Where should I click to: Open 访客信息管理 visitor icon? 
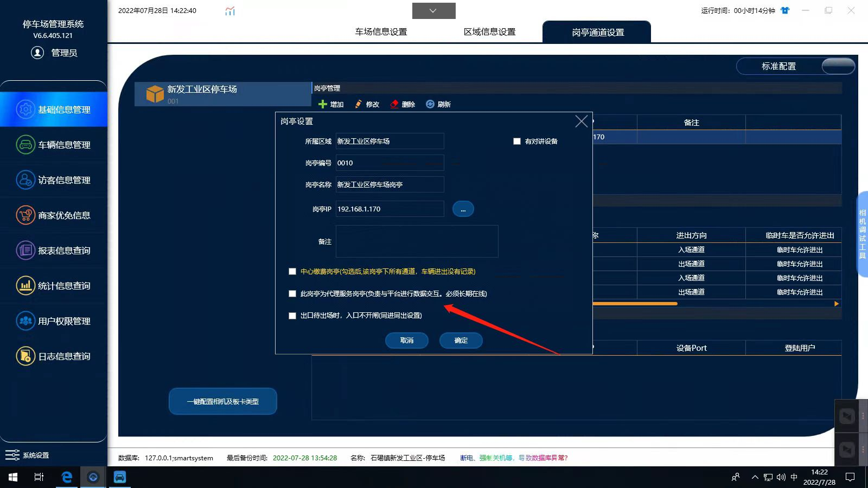pos(25,180)
